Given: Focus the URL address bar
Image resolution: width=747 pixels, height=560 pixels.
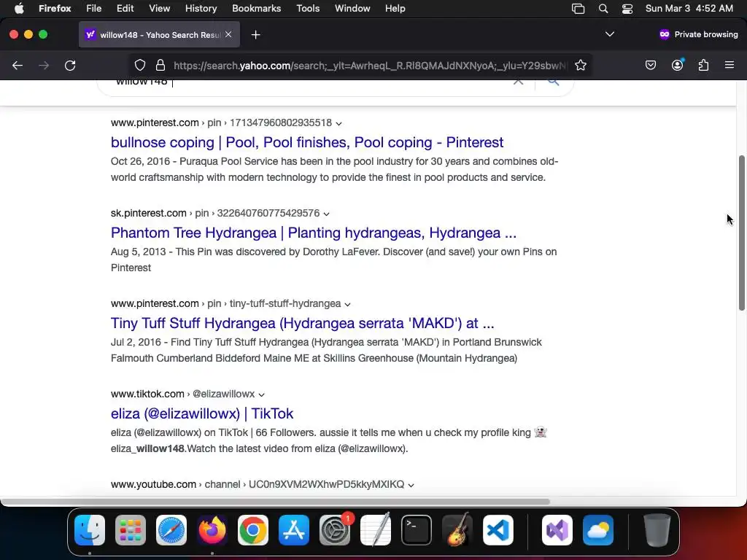Looking at the screenshot, I should (x=370, y=65).
